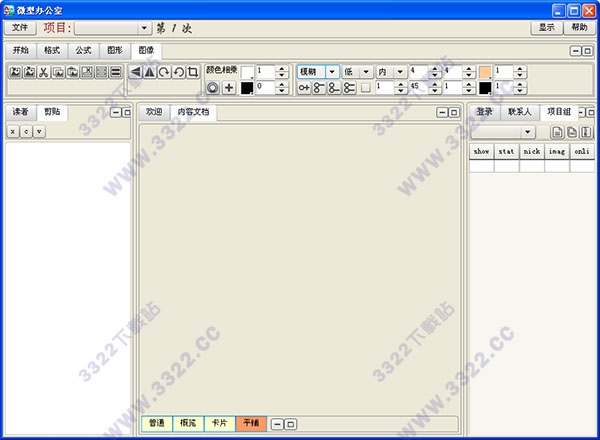Switch to the 开始 ribbon tab
Screen dimensions: 600x440
click(21, 50)
